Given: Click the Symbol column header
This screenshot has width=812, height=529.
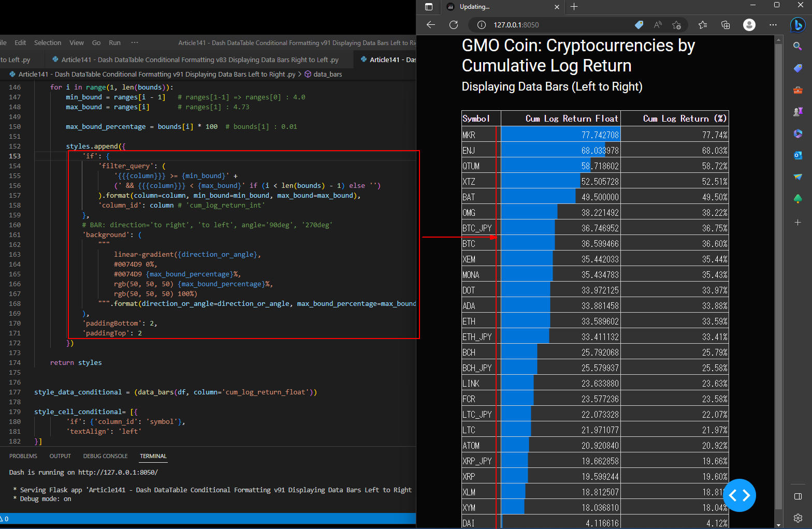Looking at the screenshot, I should [481, 119].
